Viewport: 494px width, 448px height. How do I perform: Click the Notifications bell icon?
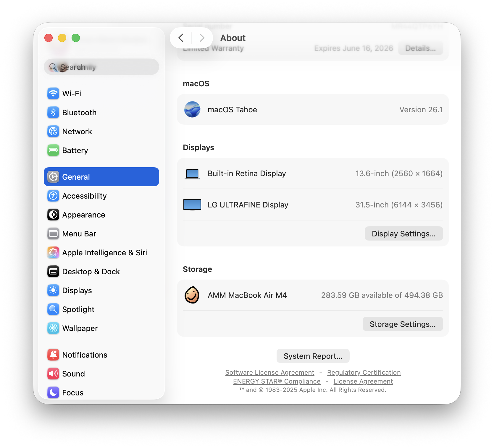pyautogui.click(x=53, y=355)
